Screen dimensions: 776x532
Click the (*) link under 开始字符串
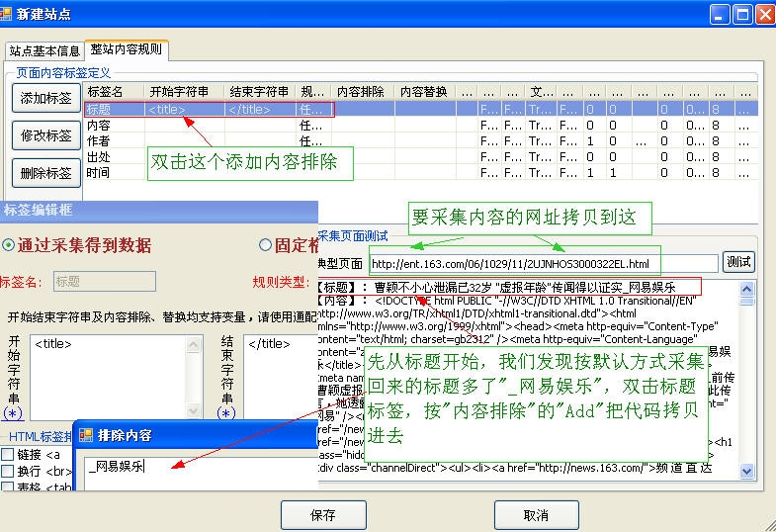point(13,411)
